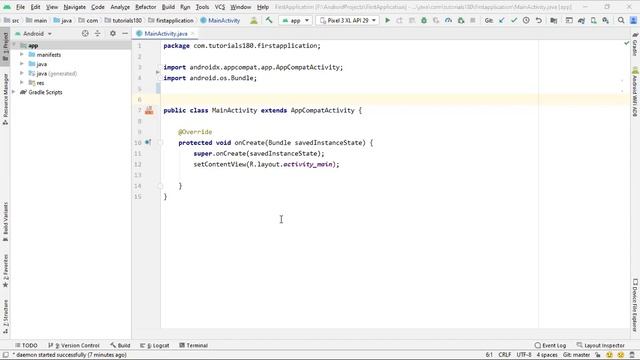
Task: Click the scroll-from-source target icon in Project panel
Action: (85, 33)
